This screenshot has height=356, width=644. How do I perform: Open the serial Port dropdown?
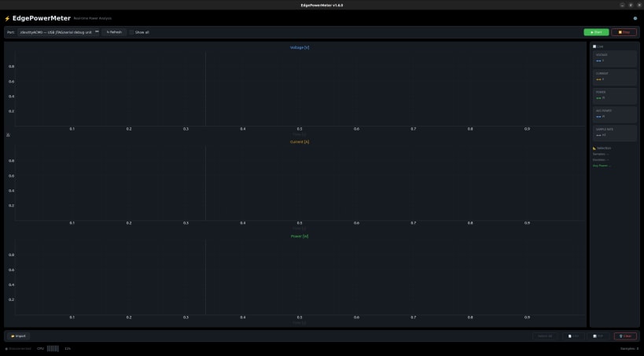pos(58,32)
